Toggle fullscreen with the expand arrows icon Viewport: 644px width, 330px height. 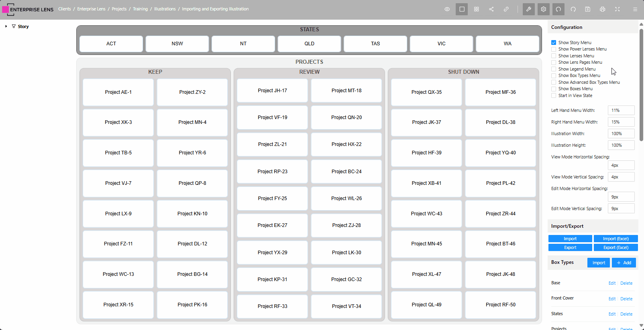point(618,9)
